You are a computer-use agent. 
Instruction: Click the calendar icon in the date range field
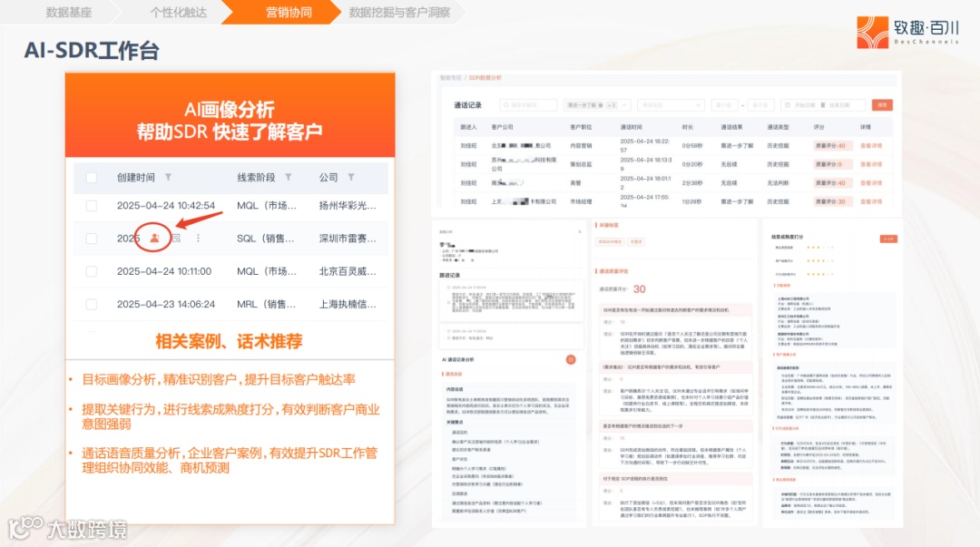(x=788, y=105)
